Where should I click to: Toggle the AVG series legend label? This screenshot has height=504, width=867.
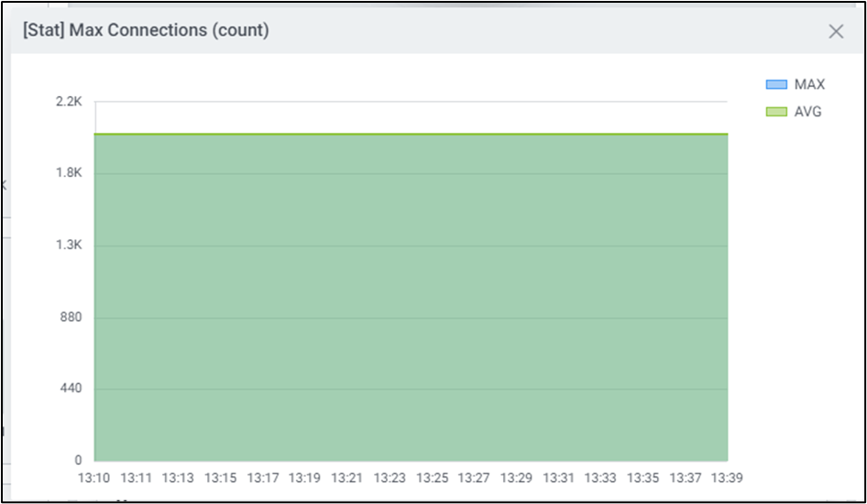pos(807,112)
